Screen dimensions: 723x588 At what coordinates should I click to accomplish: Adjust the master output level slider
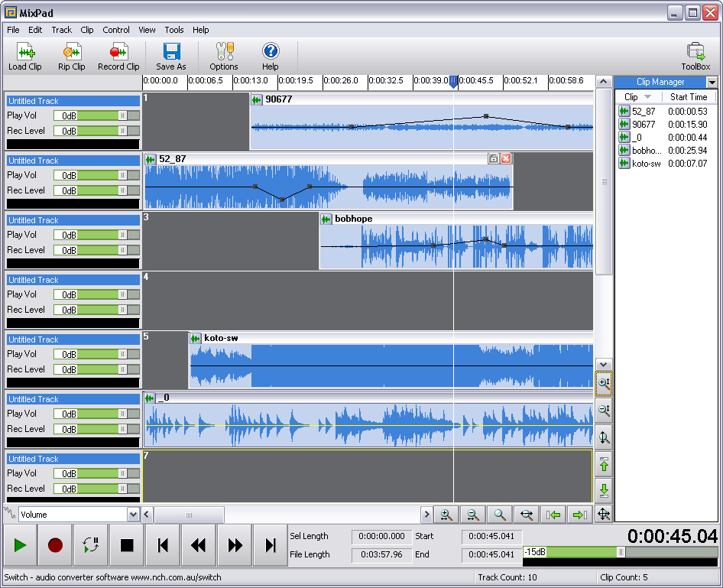pos(621,550)
